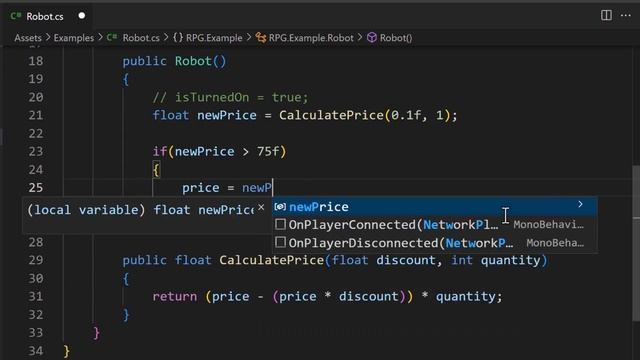640x360 pixels.
Task: Click the variable icon next to newPrice suggestion
Action: [x=280, y=207]
